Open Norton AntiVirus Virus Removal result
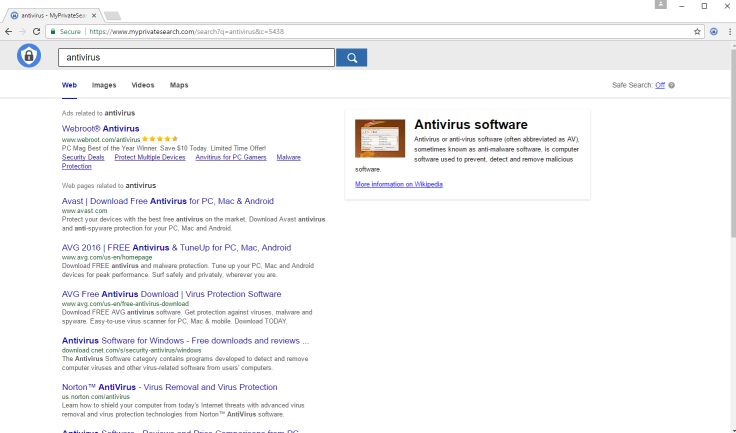The width and height of the screenshot is (736, 433). [169, 387]
